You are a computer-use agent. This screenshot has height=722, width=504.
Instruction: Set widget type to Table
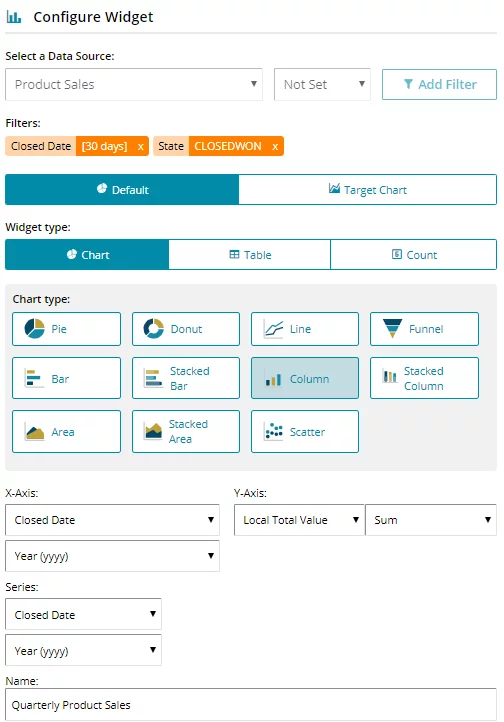click(249, 254)
